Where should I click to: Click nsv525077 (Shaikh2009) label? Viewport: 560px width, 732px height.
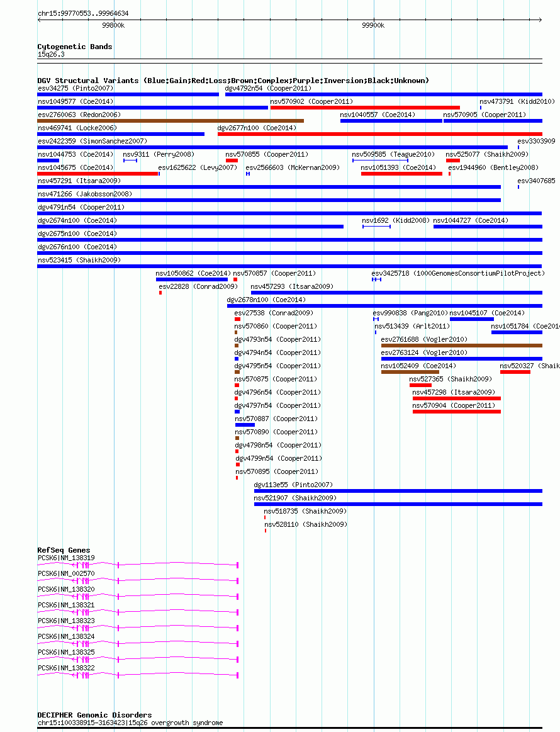pyautogui.click(x=487, y=154)
